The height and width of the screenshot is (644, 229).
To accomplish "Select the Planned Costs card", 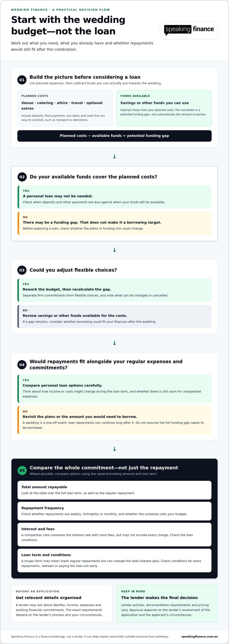I will pos(65,108).
